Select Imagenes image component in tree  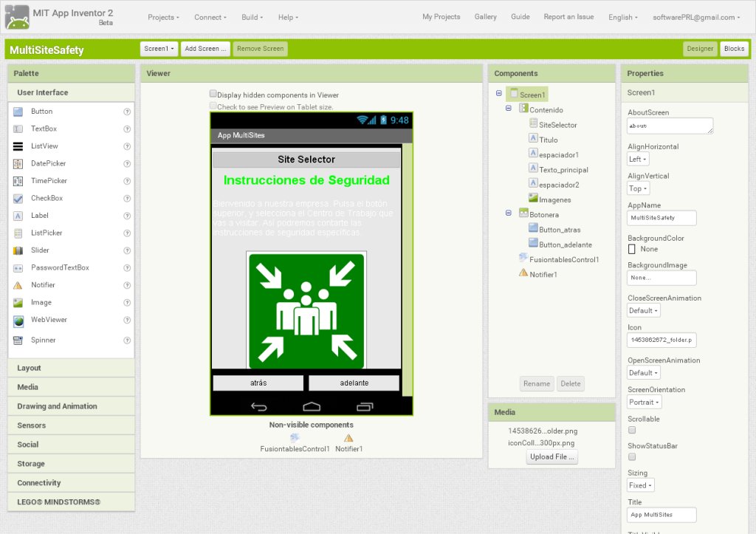[554, 199]
